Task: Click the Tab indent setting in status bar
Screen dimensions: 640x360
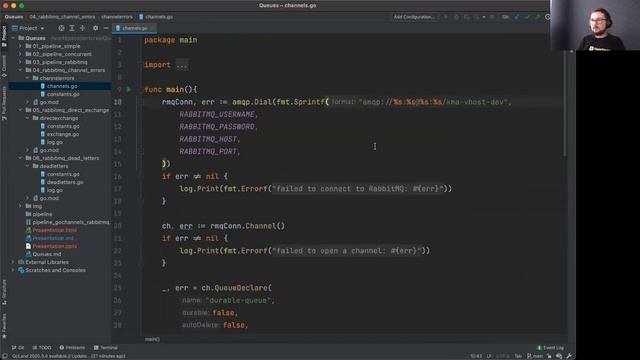Action: tap(518, 356)
